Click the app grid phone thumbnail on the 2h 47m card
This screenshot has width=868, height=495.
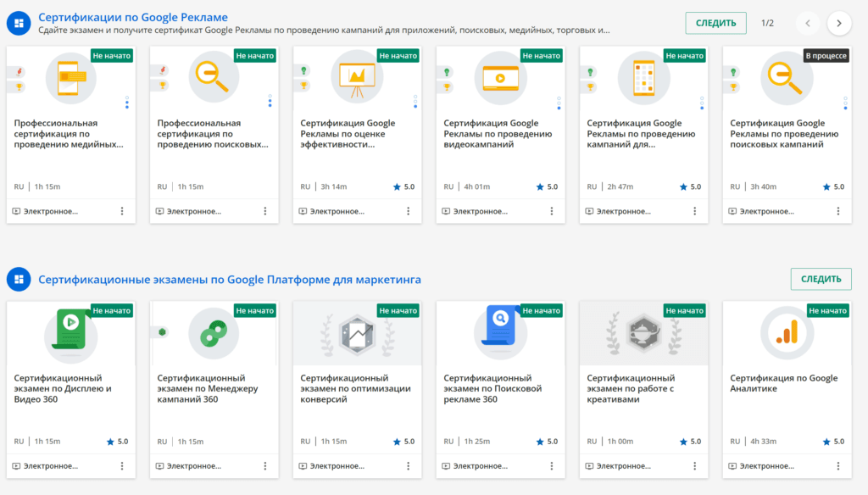[x=644, y=78]
